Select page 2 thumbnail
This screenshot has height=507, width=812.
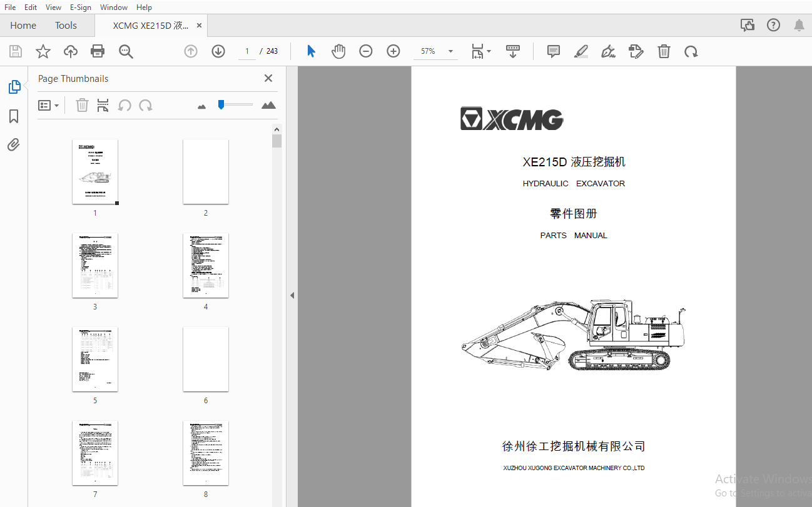pyautogui.click(x=206, y=172)
